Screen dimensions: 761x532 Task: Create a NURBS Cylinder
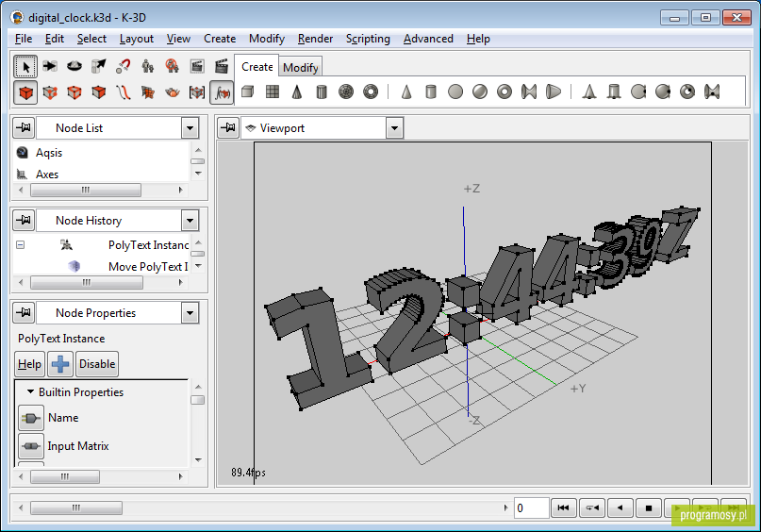point(614,91)
